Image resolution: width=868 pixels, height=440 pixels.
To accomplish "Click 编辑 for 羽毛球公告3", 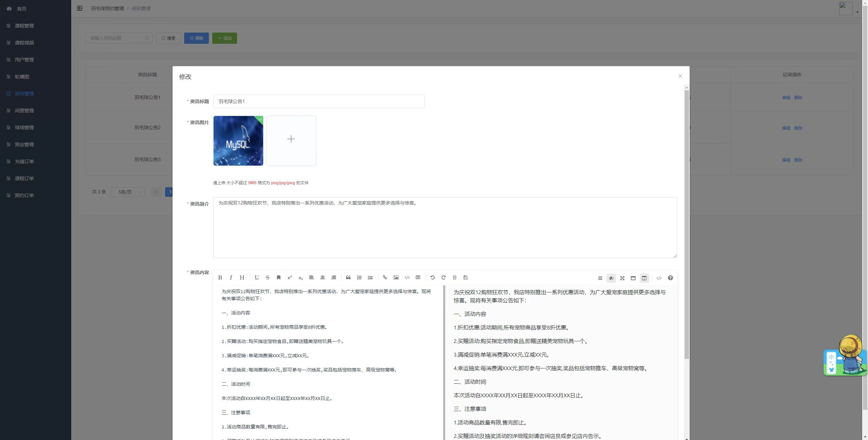I will tap(786, 160).
